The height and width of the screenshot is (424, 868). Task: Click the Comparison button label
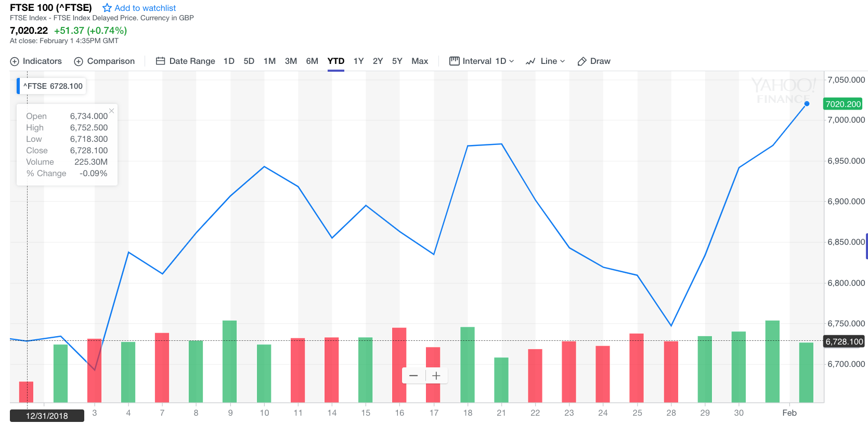click(111, 61)
